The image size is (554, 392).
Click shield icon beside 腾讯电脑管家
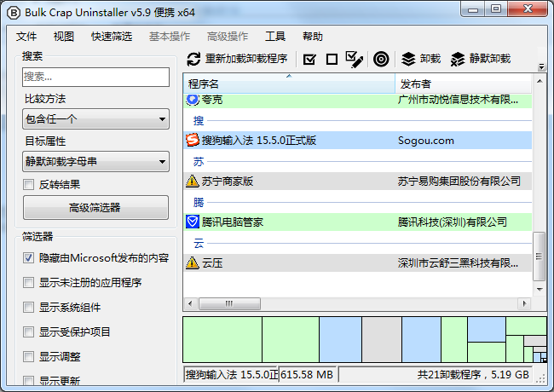coord(193,222)
